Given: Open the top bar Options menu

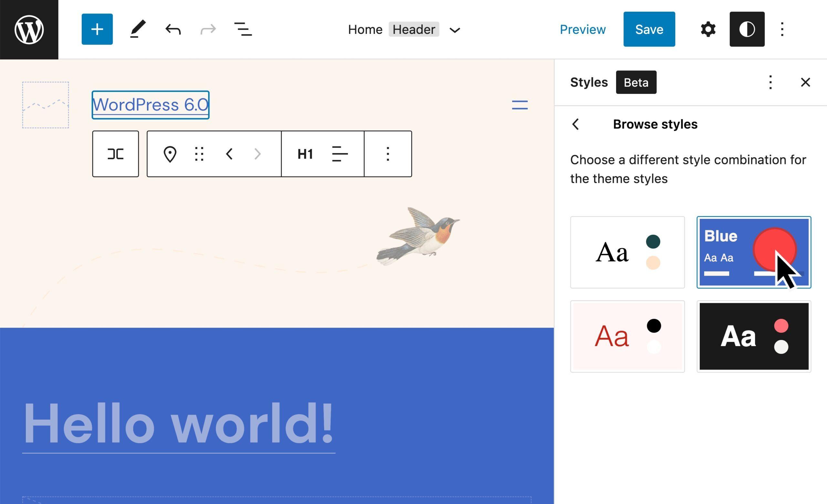Looking at the screenshot, I should pyautogui.click(x=782, y=29).
